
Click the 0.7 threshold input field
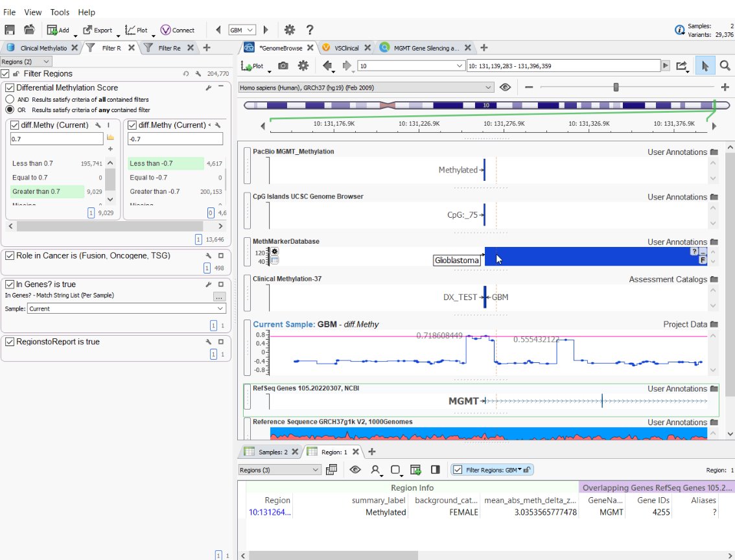coord(57,139)
